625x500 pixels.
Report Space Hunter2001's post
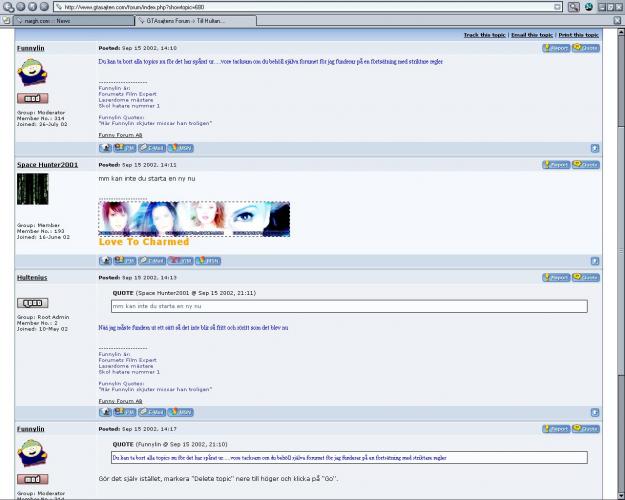(x=556, y=165)
